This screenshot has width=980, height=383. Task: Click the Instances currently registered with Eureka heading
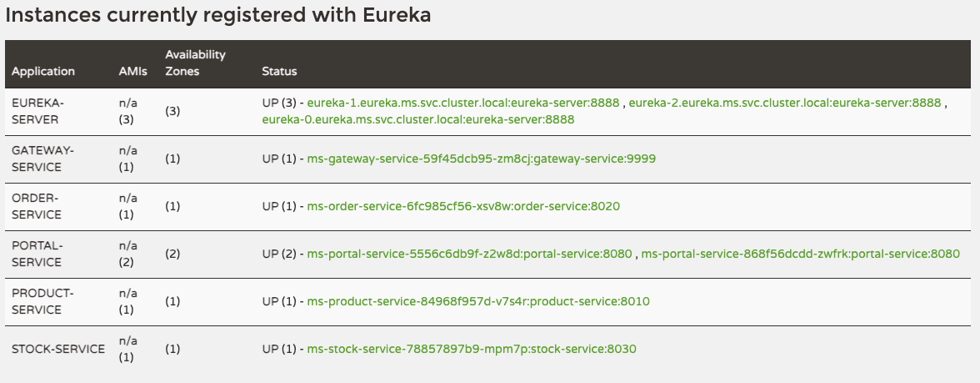pyautogui.click(x=218, y=15)
